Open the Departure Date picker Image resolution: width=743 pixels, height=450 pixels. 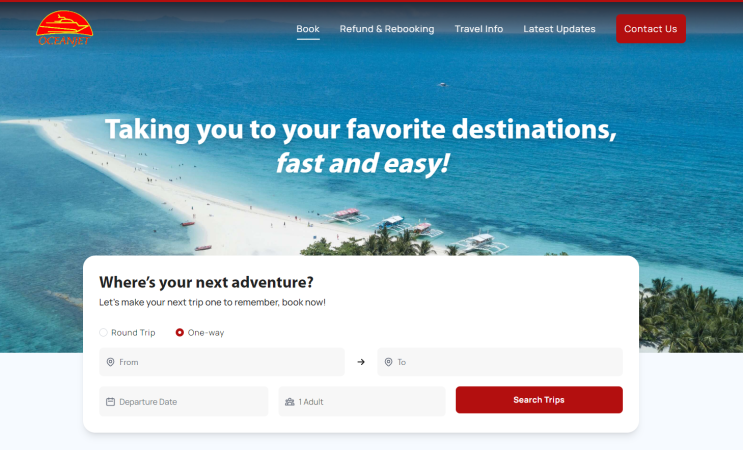pyautogui.click(x=184, y=402)
